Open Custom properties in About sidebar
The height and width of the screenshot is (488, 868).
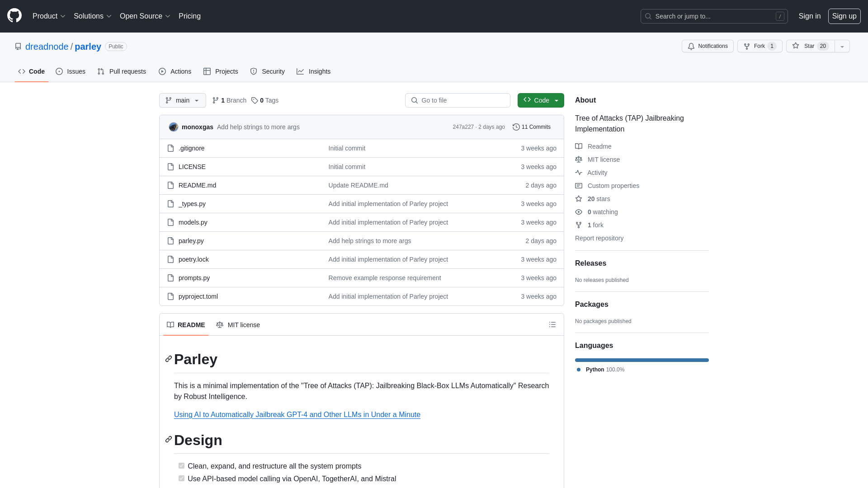(607, 186)
